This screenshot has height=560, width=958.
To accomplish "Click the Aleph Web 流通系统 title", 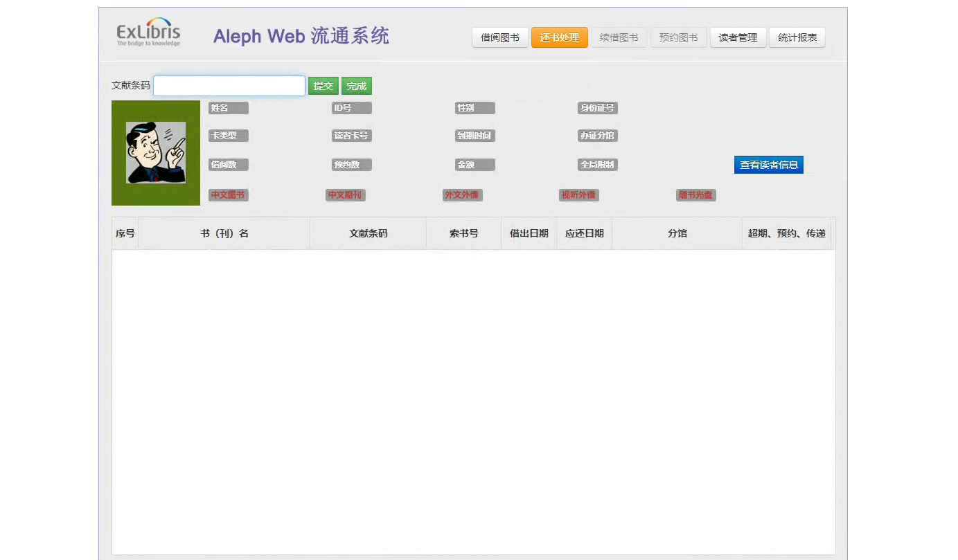I will (301, 36).
